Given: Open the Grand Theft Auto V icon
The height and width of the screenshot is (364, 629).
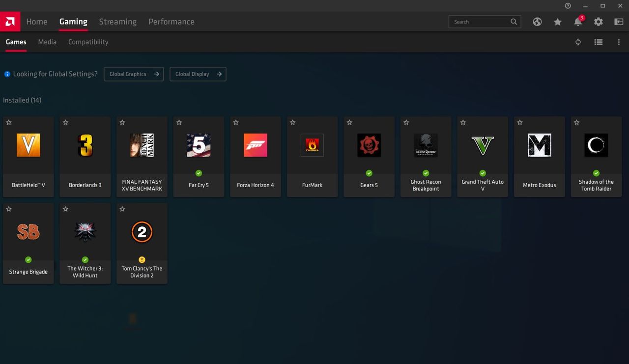Looking at the screenshot, I should coord(483,145).
